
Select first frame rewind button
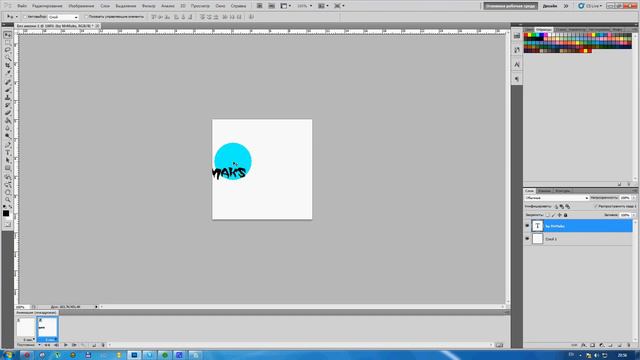coord(47,345)
